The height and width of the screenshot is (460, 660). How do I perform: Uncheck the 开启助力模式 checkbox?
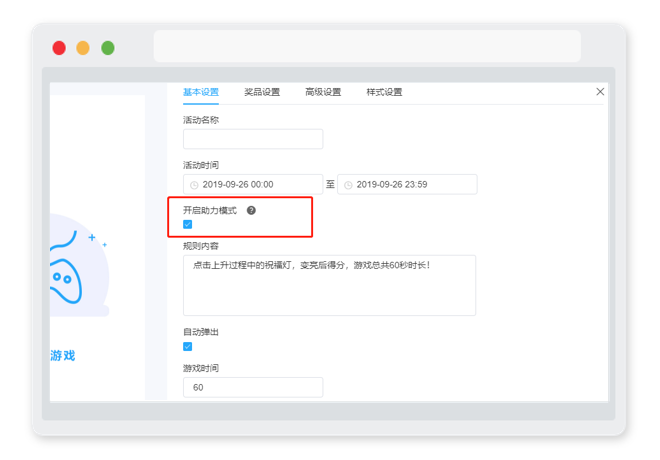pos(188,224)
